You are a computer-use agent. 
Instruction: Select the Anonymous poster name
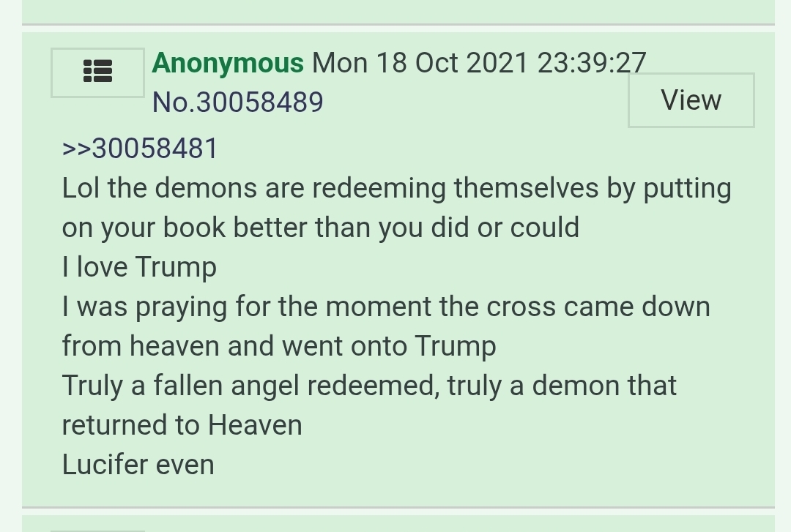coord(228,63)
